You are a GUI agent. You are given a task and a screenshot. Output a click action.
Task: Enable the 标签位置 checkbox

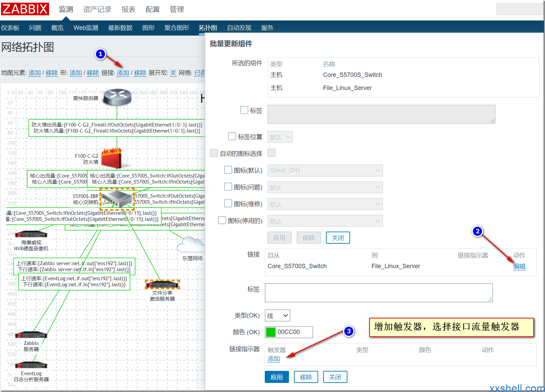[232, 136]
